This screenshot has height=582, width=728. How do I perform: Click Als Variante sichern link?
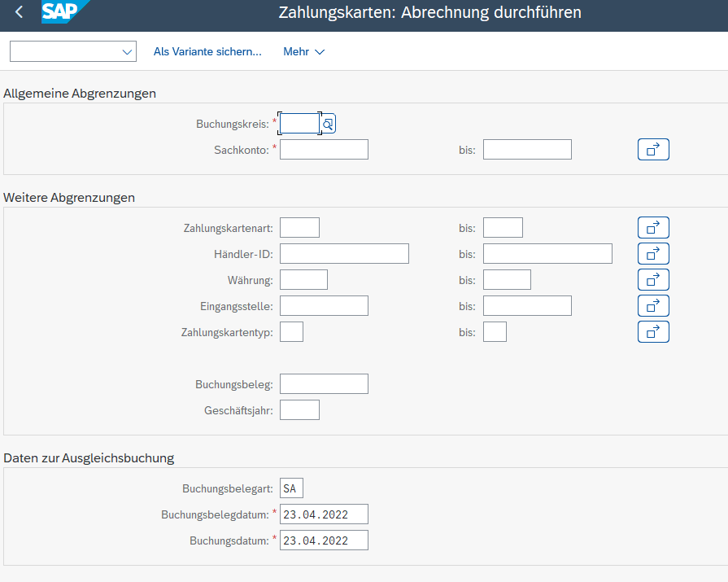click(x=207, y=52)
